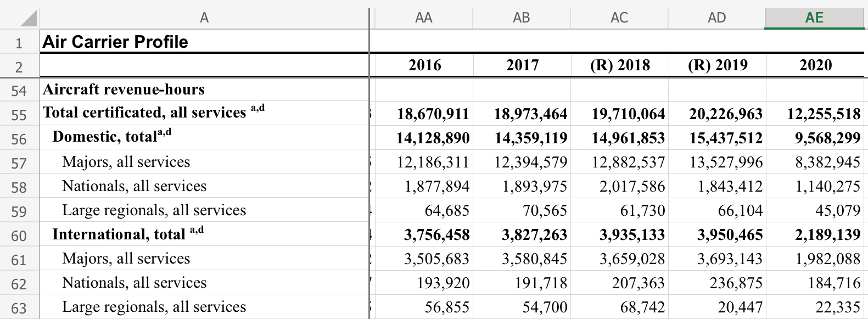Select cell value 12,394,579
This screenshot has height=319, width=868.
click(522, 163)
